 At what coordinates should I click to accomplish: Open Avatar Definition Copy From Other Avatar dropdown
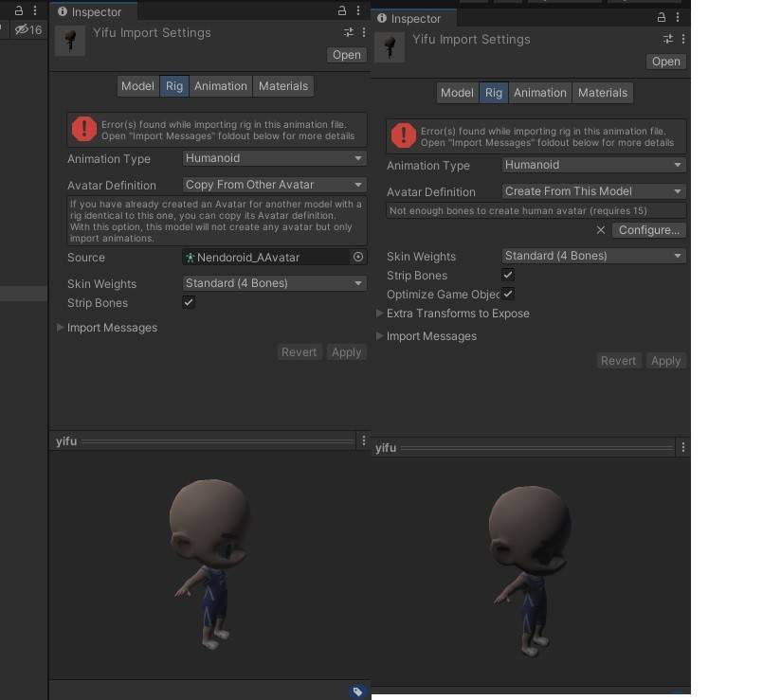[x=275, y=185]
